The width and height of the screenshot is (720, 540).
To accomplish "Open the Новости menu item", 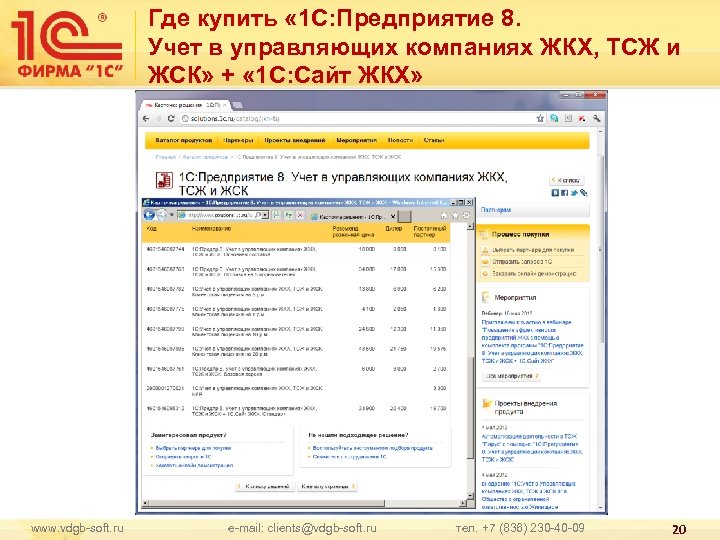I will point(400,141).
